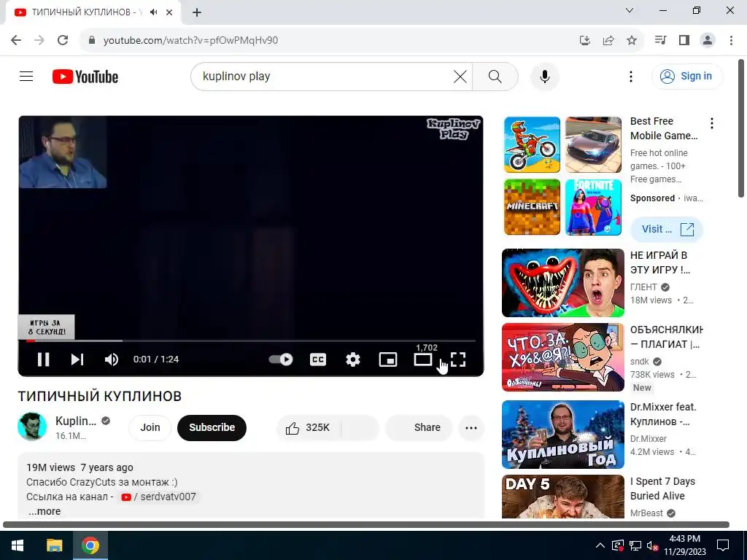This screenshot has width=747, height=560.
Task: Open YouTube header settings three-dot menu
Action: [x=631, y=76]
